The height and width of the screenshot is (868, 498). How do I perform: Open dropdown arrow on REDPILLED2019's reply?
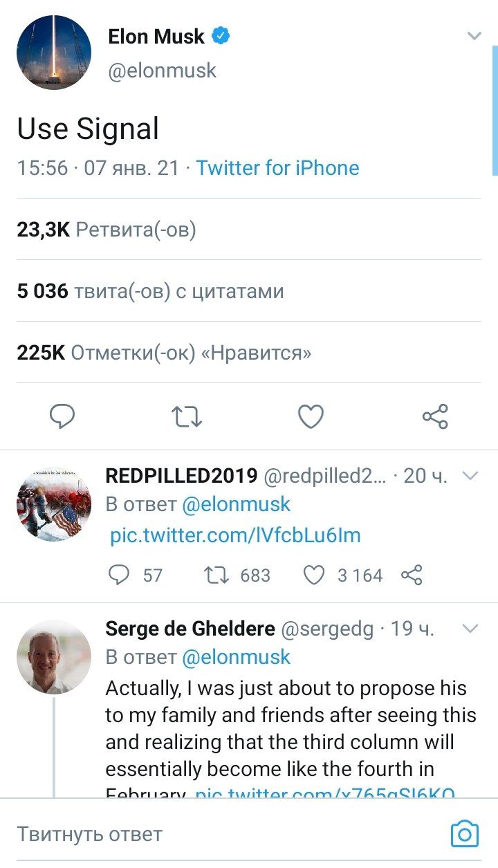coord(470,476)
